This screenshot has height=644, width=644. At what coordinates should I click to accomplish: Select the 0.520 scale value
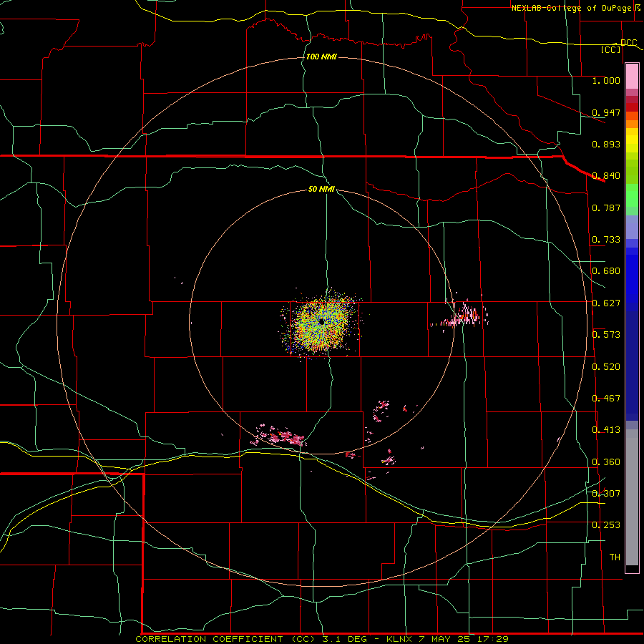click(606, 367)
